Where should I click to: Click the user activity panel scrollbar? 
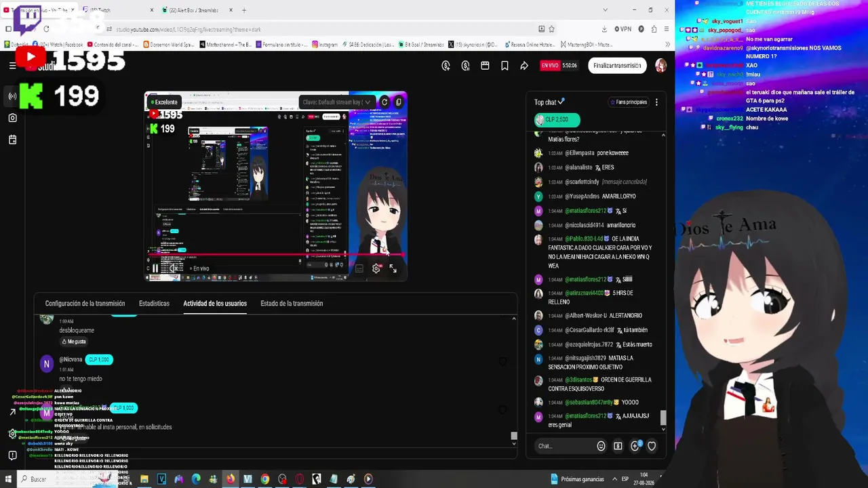[514, 436]
